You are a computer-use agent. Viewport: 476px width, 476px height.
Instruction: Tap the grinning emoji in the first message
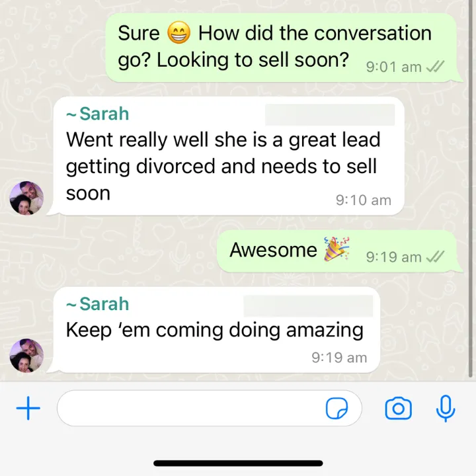179,32
